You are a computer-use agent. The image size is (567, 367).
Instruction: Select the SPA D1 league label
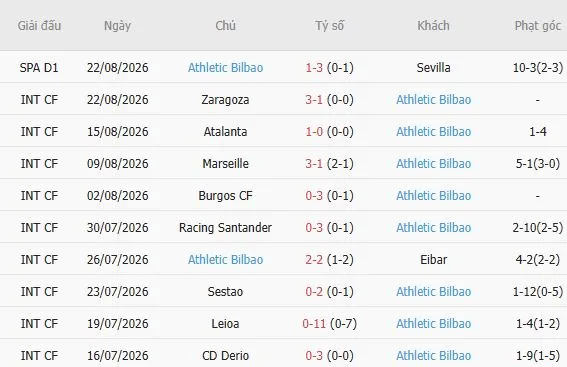click(39, 68)
